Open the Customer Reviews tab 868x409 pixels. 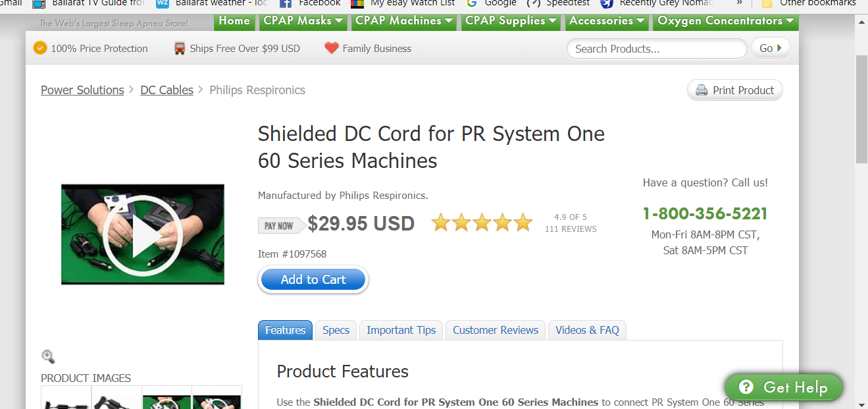point(496,330)
